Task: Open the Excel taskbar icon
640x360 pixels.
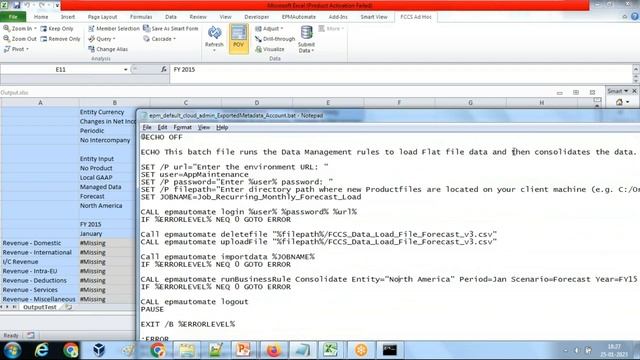Action: click(330, 350)
